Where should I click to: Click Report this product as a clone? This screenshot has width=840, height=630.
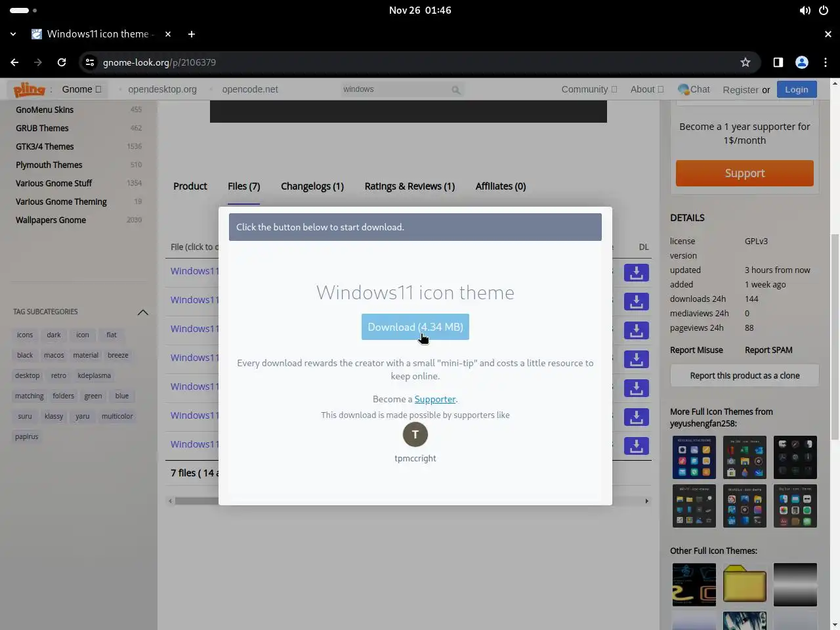tap(745, 375)
